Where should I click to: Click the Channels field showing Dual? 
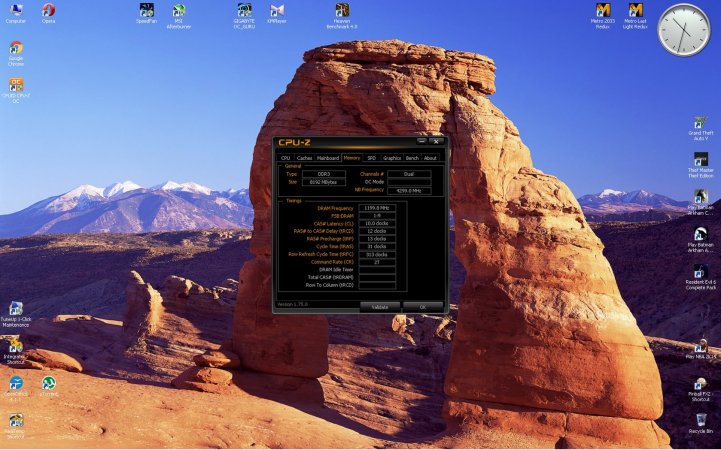coord(409,174)
